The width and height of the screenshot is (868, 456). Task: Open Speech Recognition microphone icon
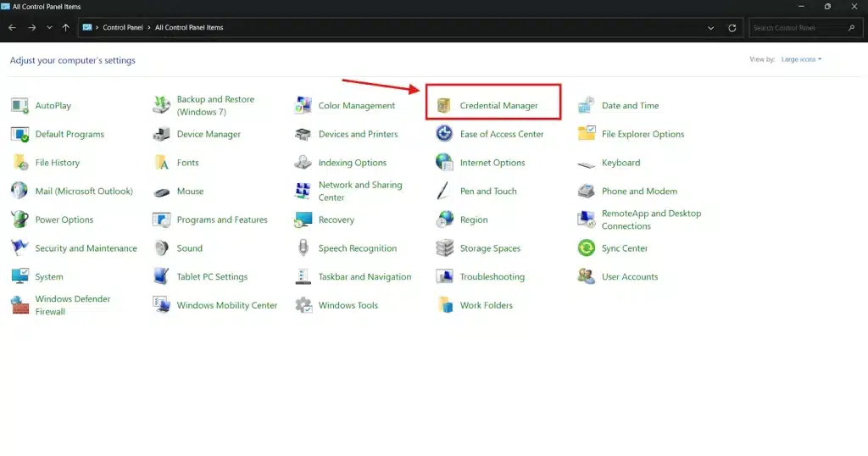click(x=303, y=247)
